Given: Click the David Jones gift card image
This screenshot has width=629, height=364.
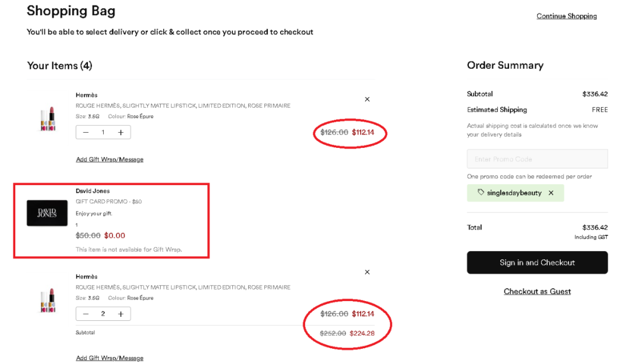Looking at the screenshot, I should [47, 213].
